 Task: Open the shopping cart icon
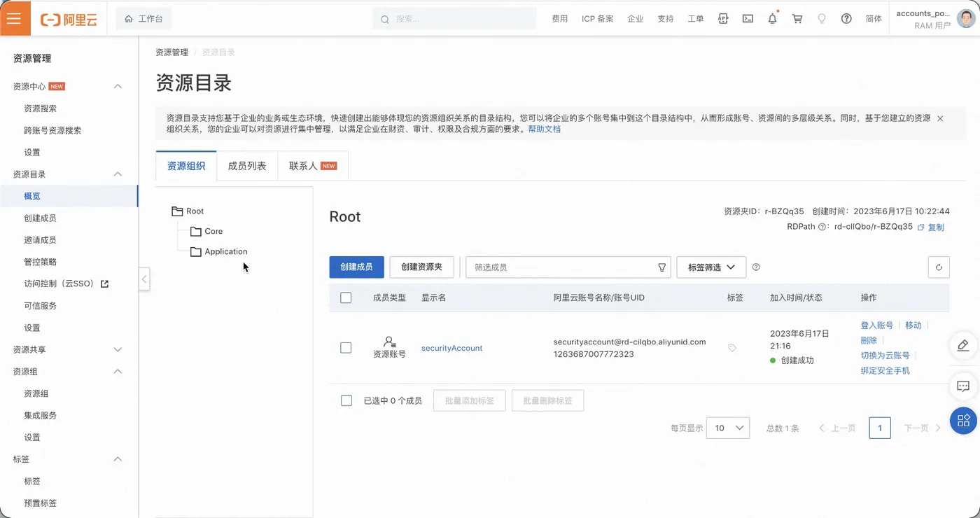(x=797, y=19)
